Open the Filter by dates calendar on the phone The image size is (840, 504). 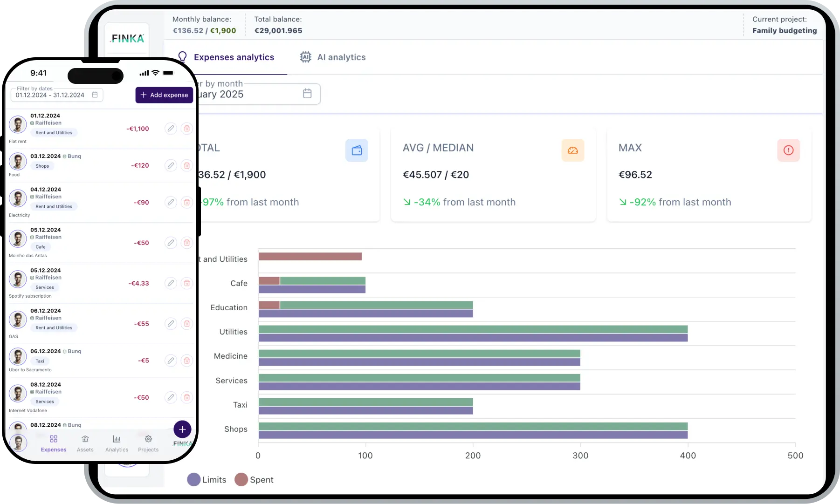tap(95, 95)
